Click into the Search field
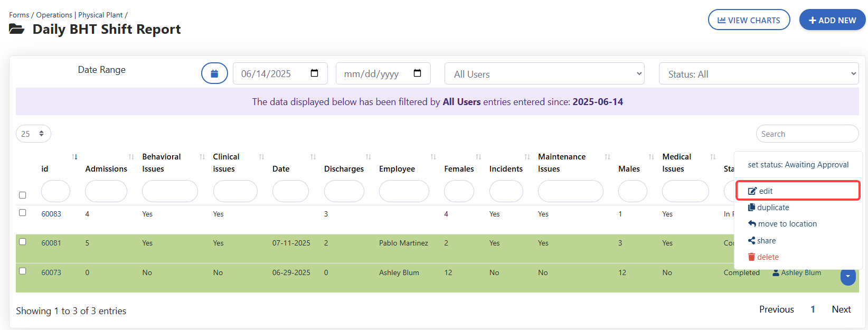Image resolution: width=868 pixels, height=330 pixels. [x=807, y=134]
